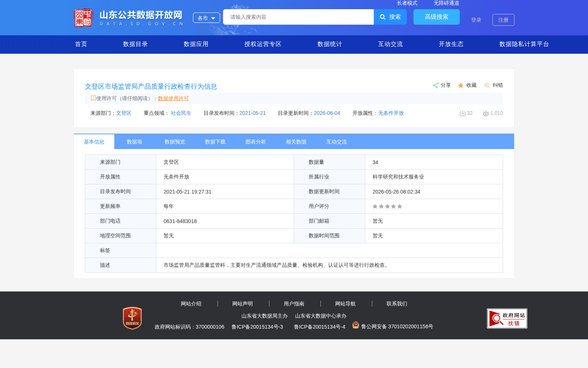This screenshot has width=588, height=368.
Task: Open 数据应用 navigation item
Action: (196, 44)
